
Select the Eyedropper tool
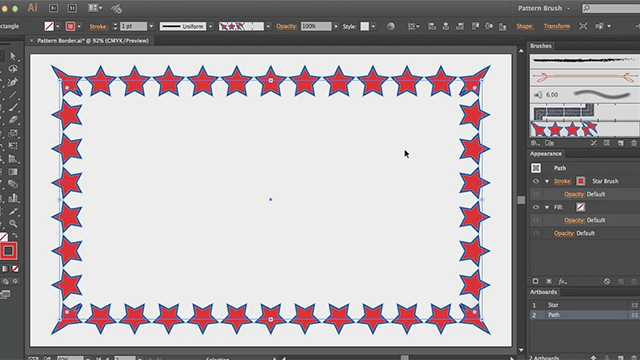point(13,211)
